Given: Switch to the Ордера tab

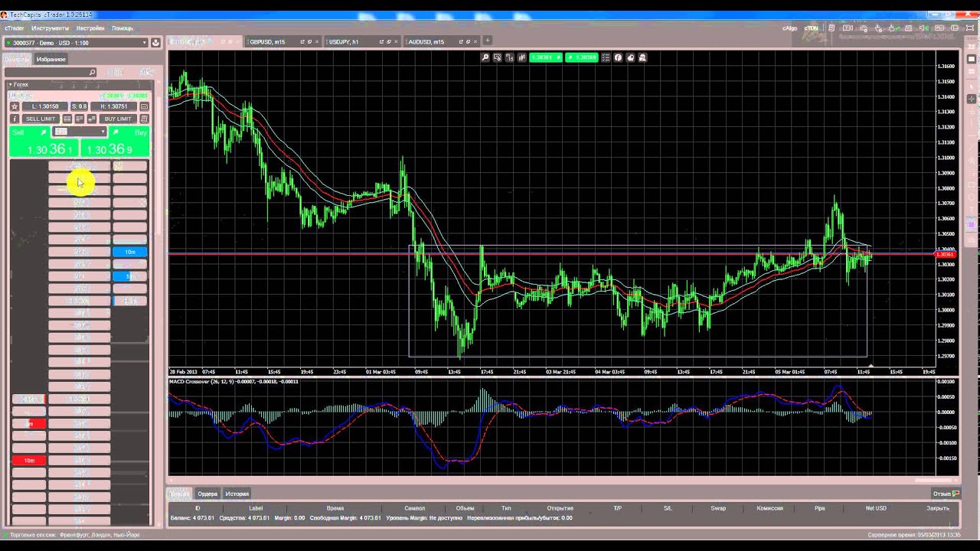Looking at the screenshot, I should pos(207,494).
